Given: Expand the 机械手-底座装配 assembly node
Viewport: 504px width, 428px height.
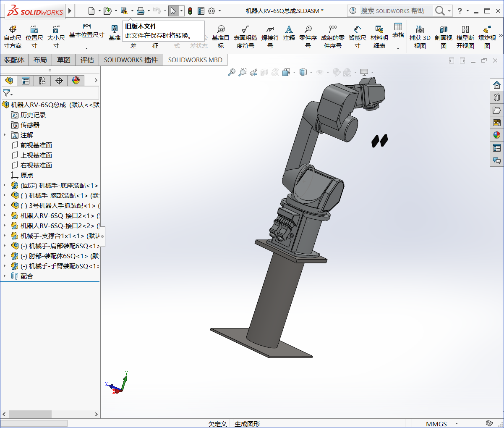Looking at the screenshot, I should click(x=5, y=185).
